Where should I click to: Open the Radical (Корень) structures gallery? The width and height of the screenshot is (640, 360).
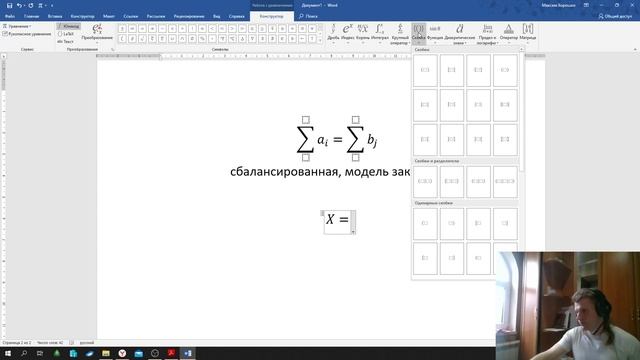[362, 33]
